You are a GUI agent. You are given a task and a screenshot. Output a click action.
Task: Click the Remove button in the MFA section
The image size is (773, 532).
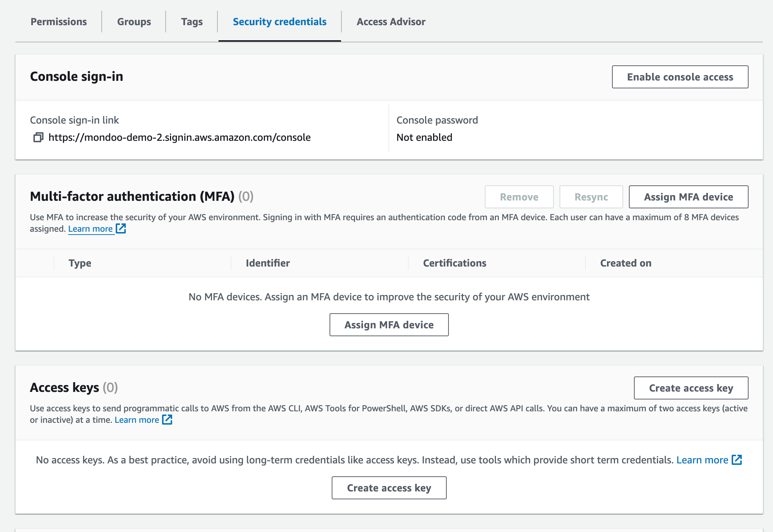(519, 197)
